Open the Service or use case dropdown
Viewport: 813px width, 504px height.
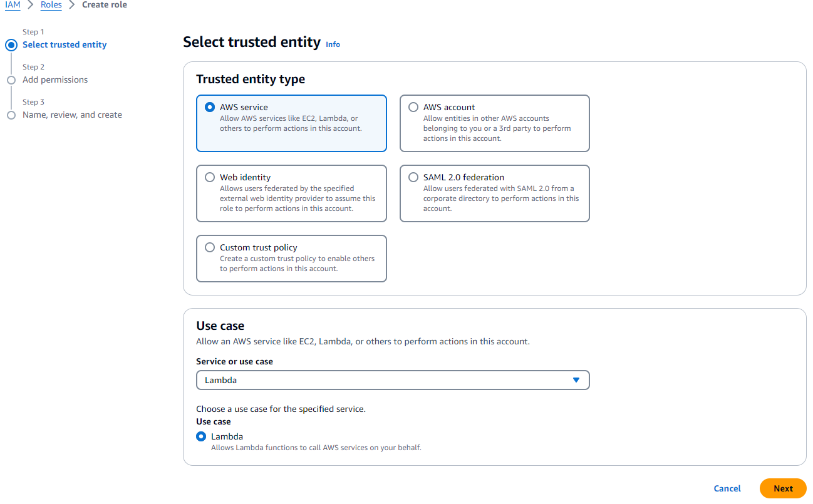click(x=393, y=380)
